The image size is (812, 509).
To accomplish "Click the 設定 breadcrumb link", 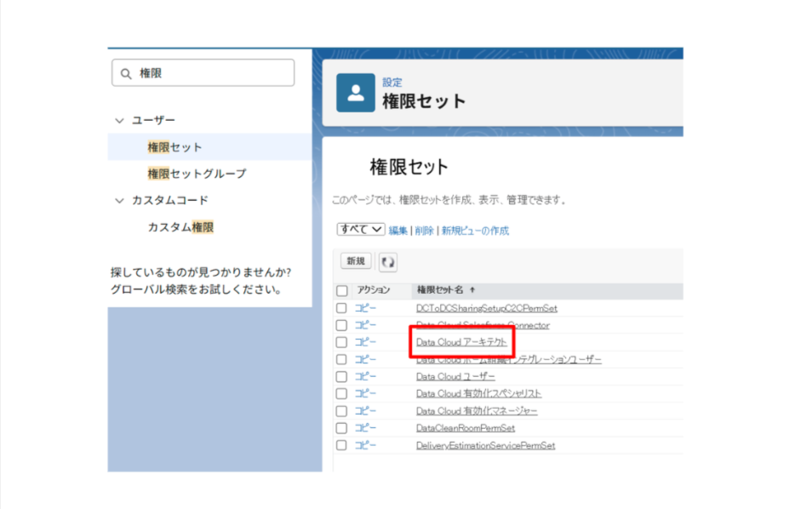I will [392, 83].
